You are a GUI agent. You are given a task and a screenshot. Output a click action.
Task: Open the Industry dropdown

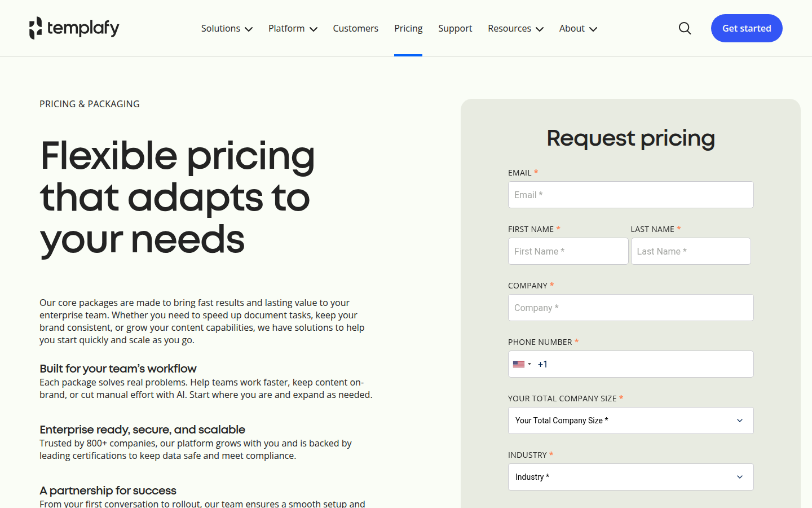coord(630,477)
